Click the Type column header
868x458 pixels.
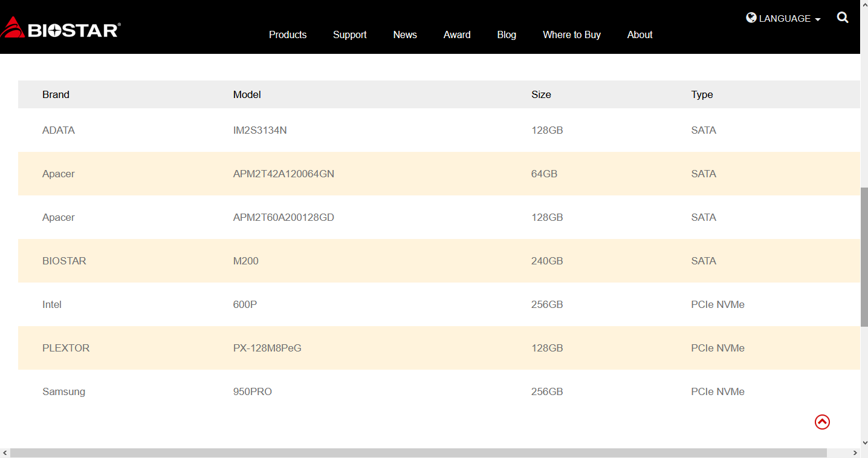coord(702,94)
